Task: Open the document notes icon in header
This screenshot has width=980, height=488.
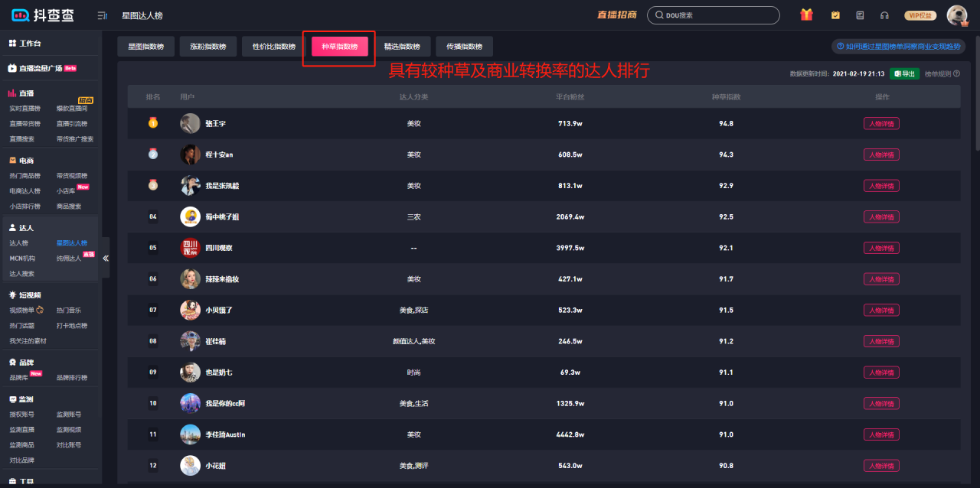Action: coord(860,15)
